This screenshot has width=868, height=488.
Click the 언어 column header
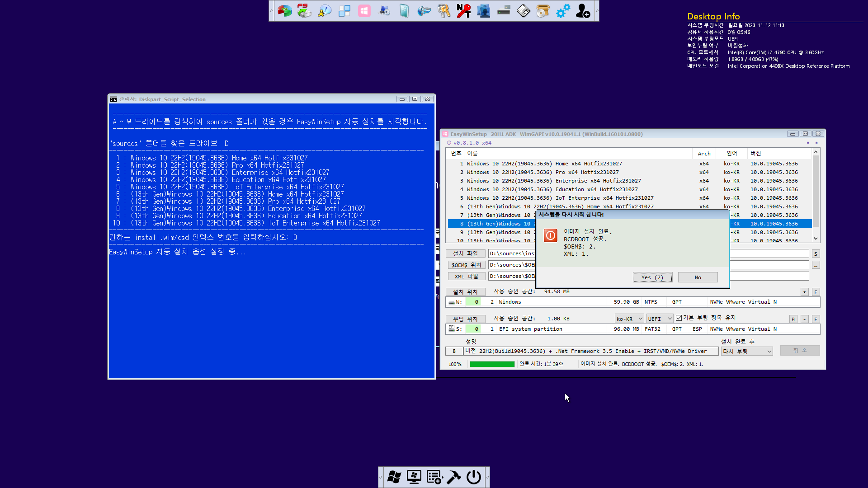coord(731,154)
